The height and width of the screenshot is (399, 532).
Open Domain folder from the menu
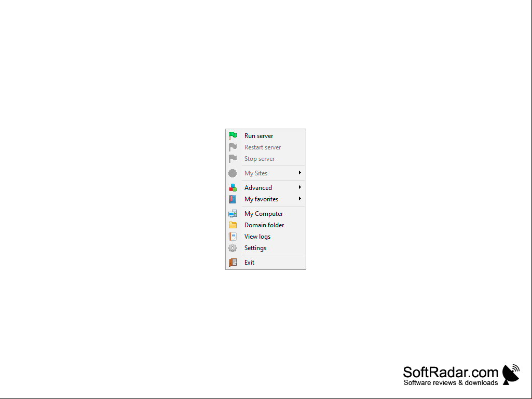pos(266,225)
